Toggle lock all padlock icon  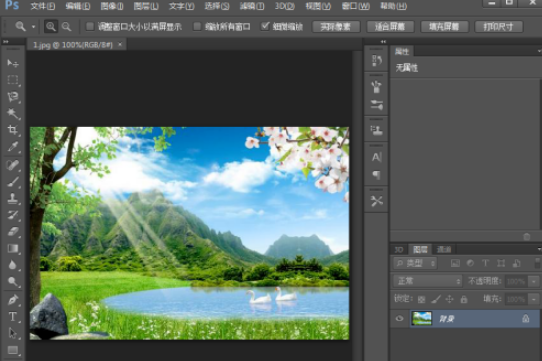464,299
